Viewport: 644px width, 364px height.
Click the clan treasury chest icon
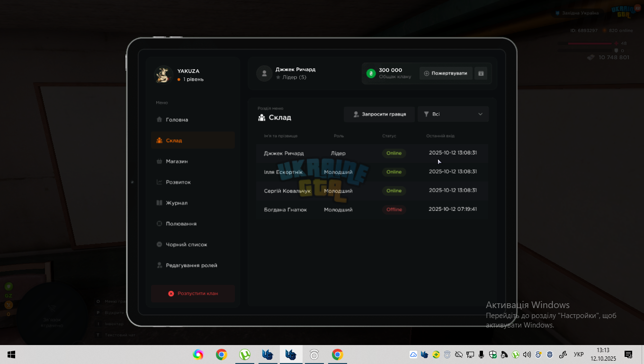(x=481, y=73)
